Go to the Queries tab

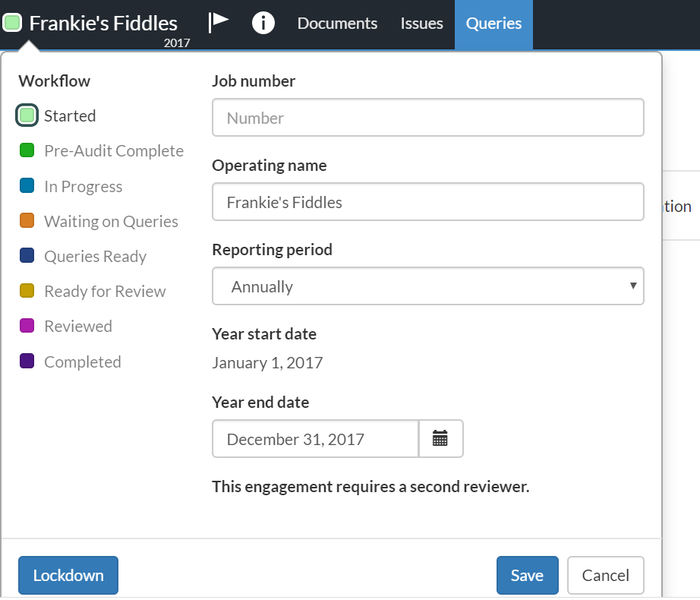pos(493,24)
